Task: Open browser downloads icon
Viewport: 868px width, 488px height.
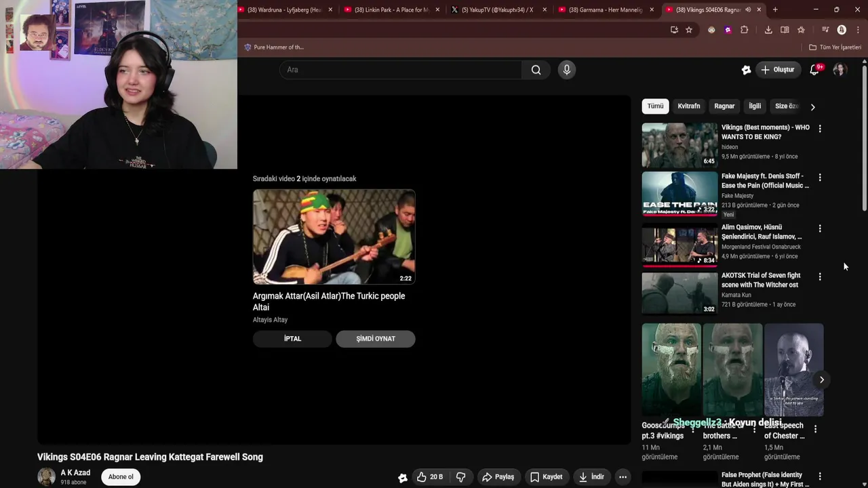Action: click(x=768, y=30)
